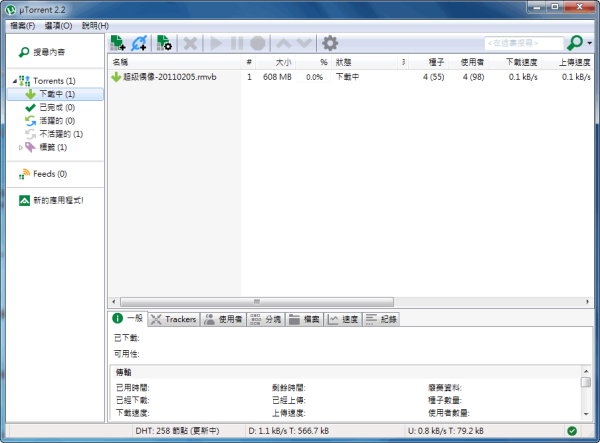Open the 檔案(F) menu

pos(23,26)
